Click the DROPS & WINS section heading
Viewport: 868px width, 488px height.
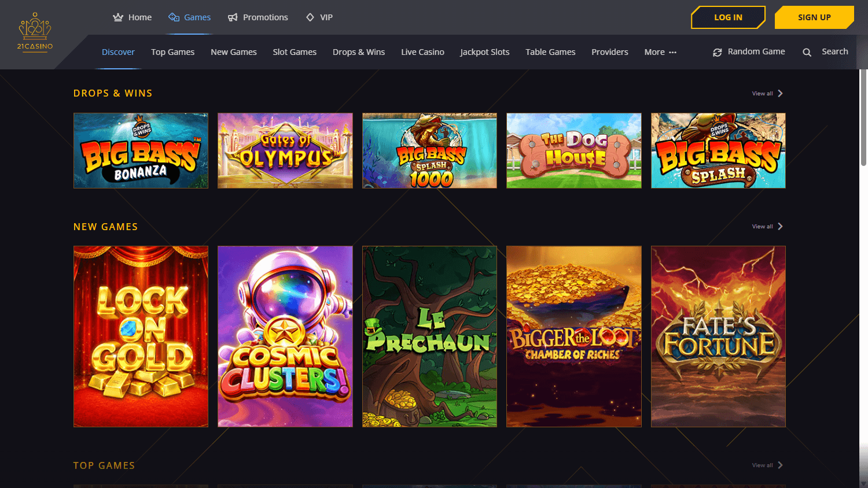[x=113, y=93]
